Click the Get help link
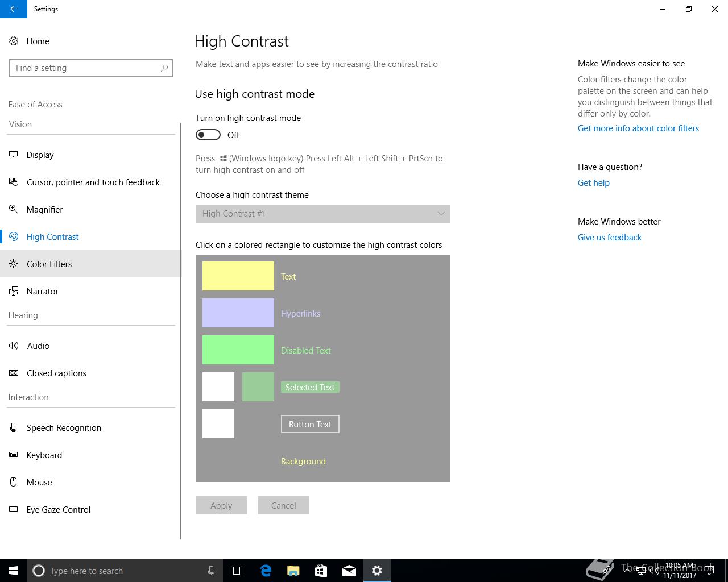The image size is (728, 582). [594, 183]
